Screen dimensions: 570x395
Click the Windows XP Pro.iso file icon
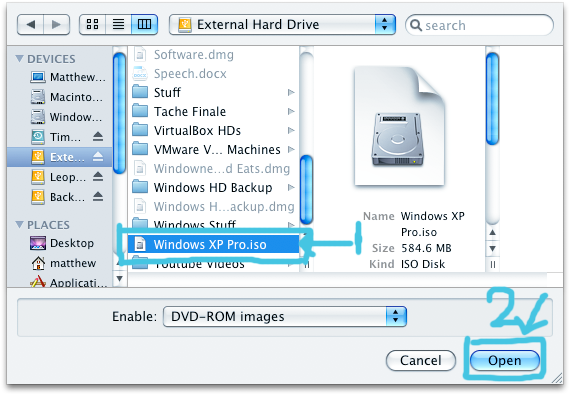coord(140,244)
